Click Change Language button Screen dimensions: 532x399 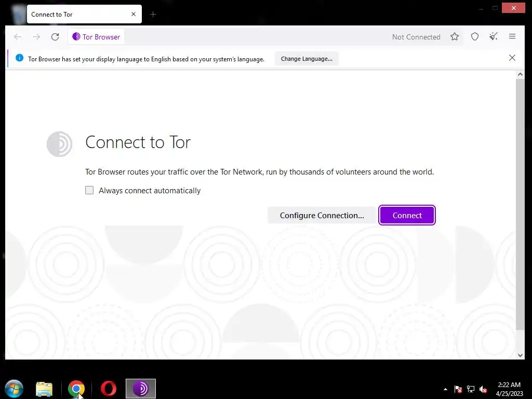tap(307, 59)
